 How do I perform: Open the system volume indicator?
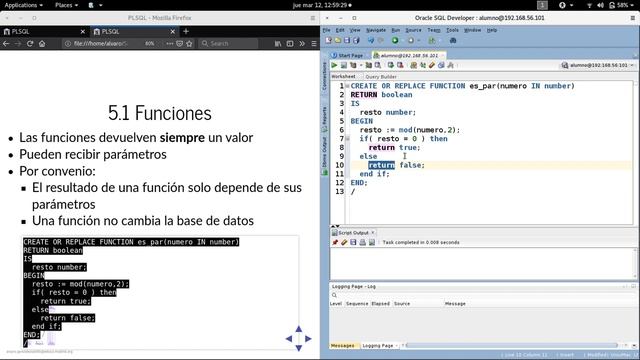[x=600, y=5]
